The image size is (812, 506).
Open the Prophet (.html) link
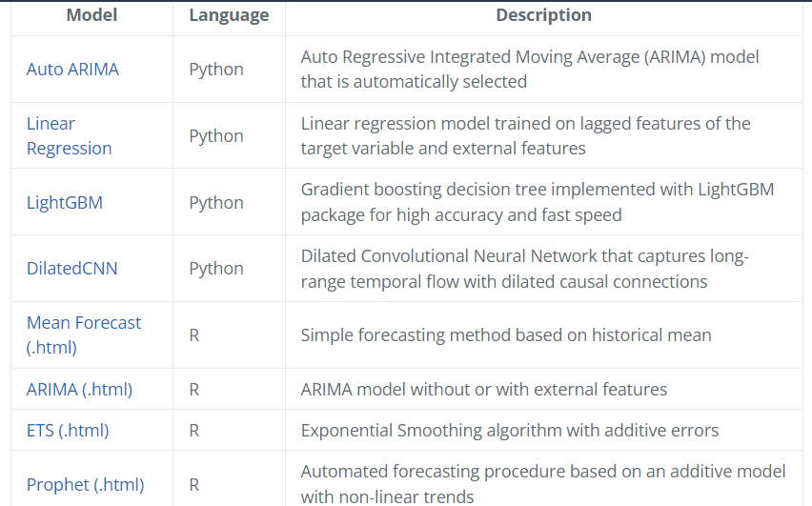pos(85,484)
